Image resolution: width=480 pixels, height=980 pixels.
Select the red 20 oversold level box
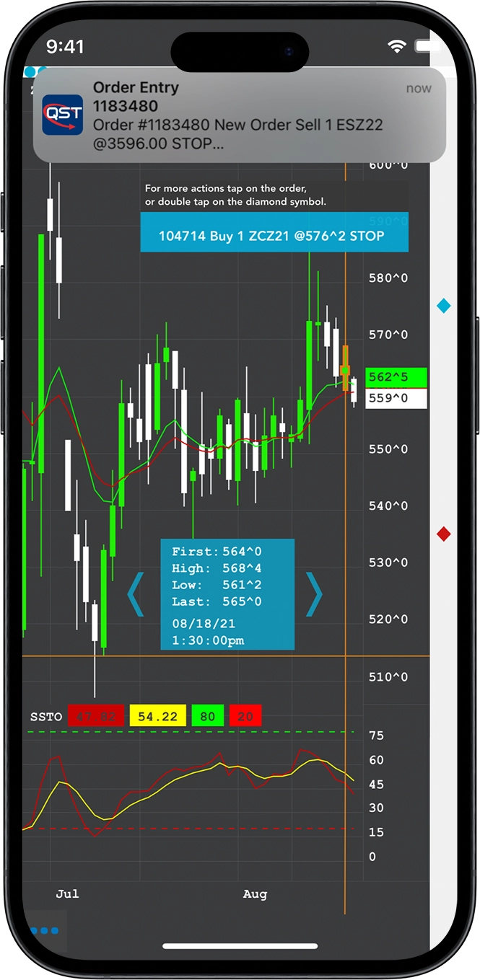point(245,716)
